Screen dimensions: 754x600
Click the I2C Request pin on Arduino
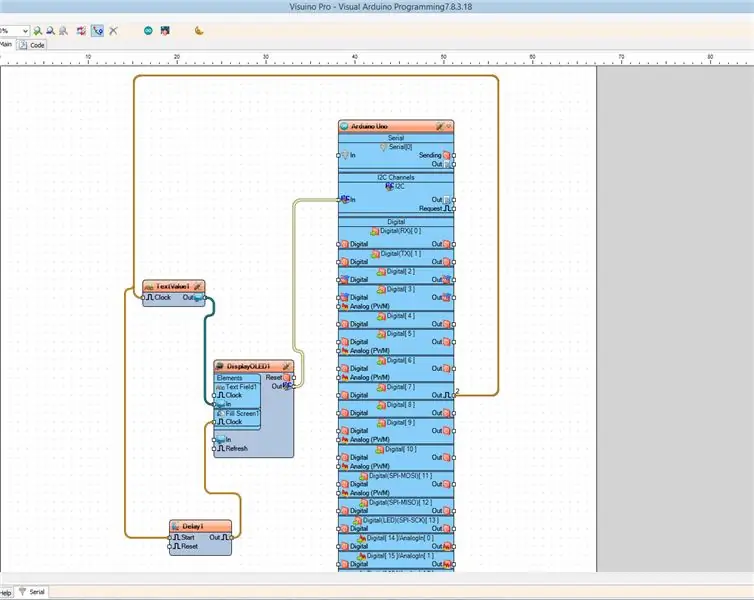[x=453, y=209]
